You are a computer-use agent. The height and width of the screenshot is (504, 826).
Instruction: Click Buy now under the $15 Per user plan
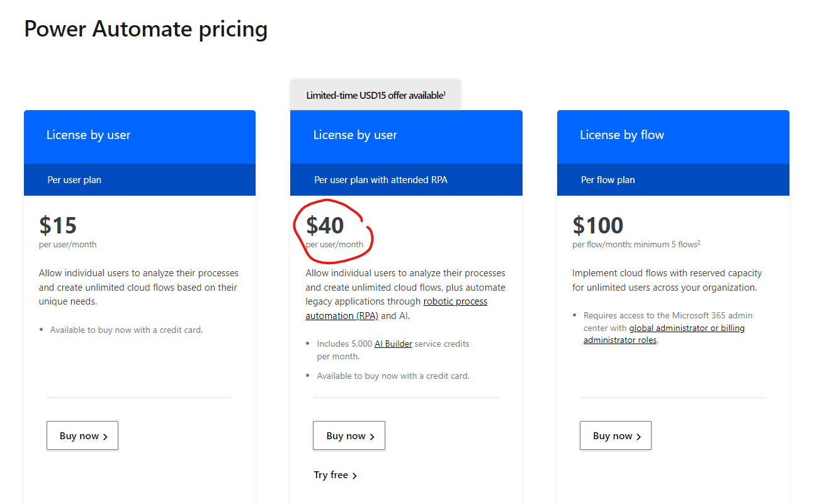82,436
